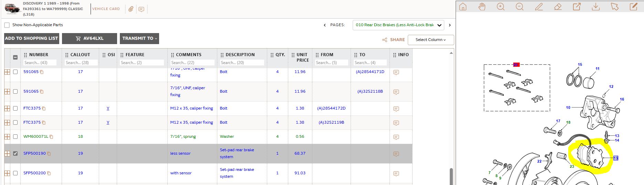Toggle Show Non-Applicable Parts checkbox
Image resolution: width=644 pixels, height=185 pixels.
click(7, 25)
